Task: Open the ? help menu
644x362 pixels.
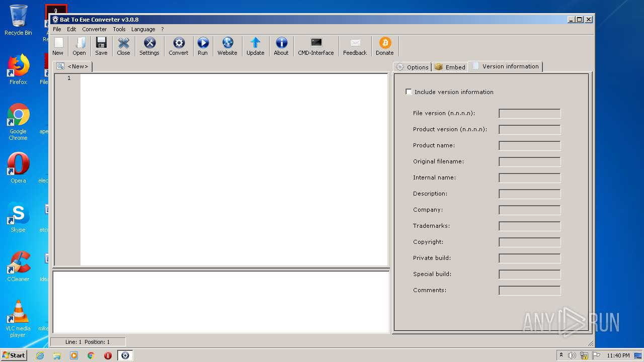Action: tap(163, 29)
